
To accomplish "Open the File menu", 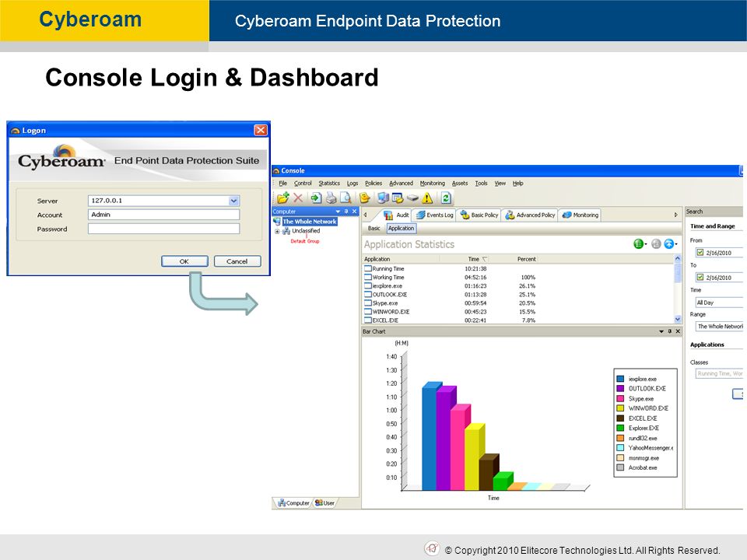I will click(282, 184).
